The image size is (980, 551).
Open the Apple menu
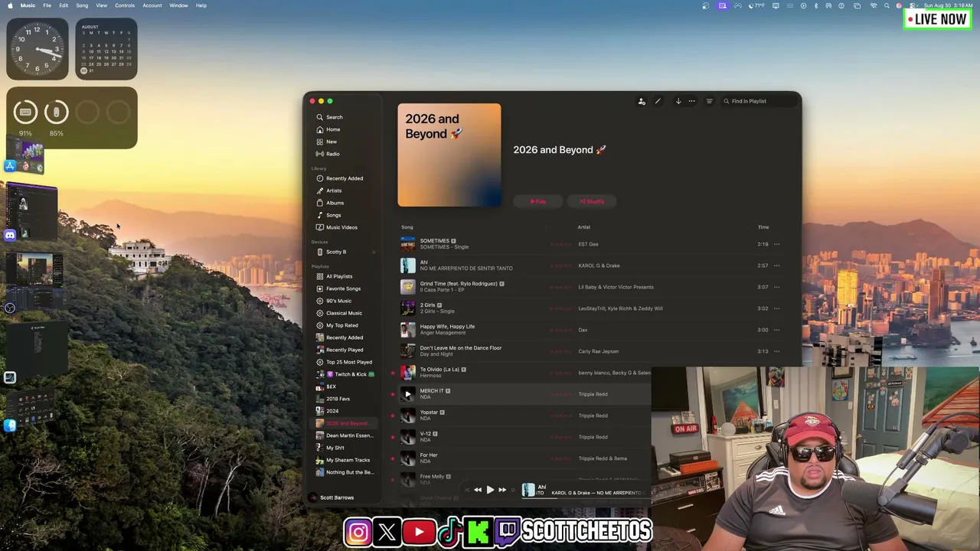pyautogui.click(x=10, y=5)
